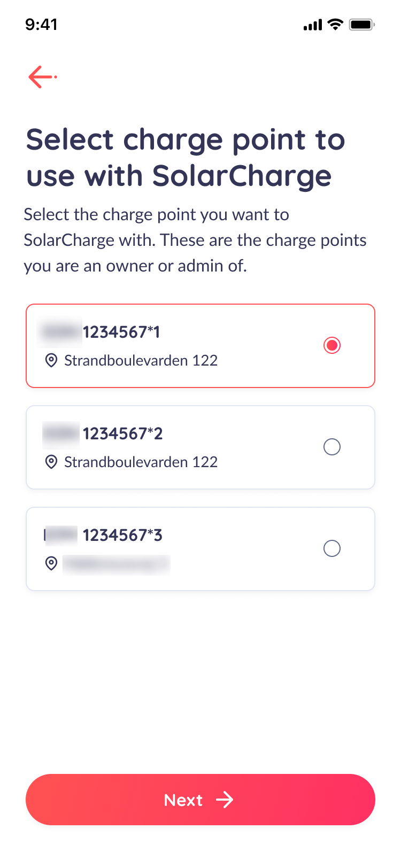Tap the 1234567*3 charge point ID
The height and width of the screenshot is (868, 401).
(x=122, y=536)
